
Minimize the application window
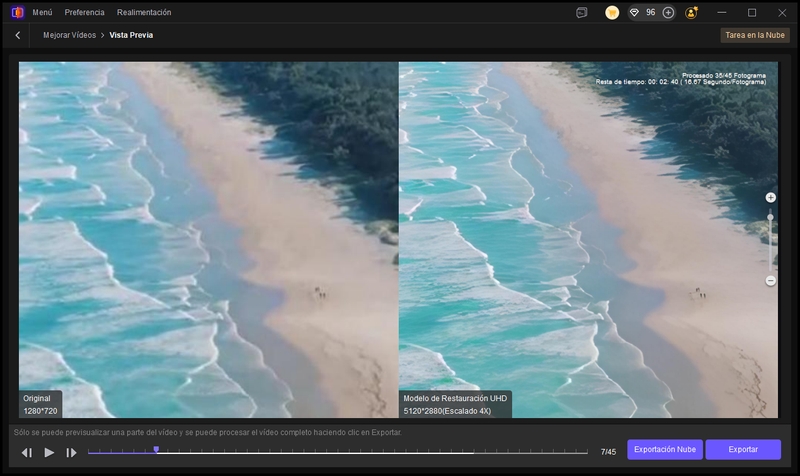pyautogui.click(x=721, y=13)
